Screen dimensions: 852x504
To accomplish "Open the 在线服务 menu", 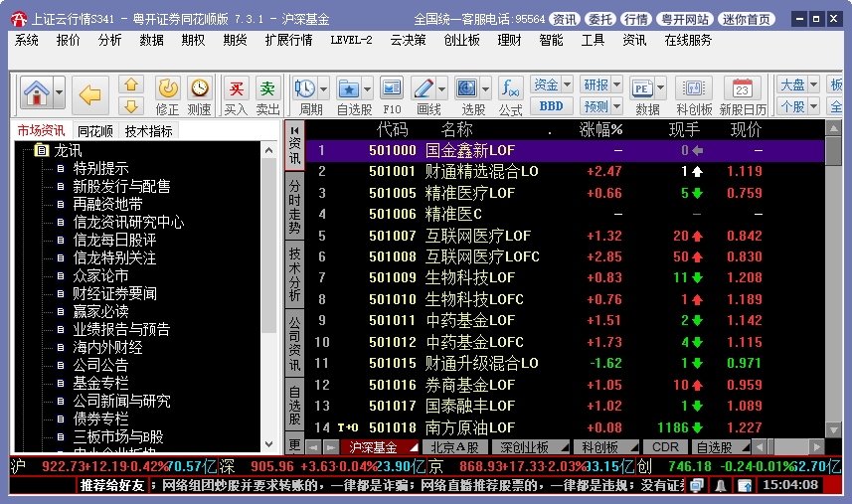I will (x=688, y=40).
